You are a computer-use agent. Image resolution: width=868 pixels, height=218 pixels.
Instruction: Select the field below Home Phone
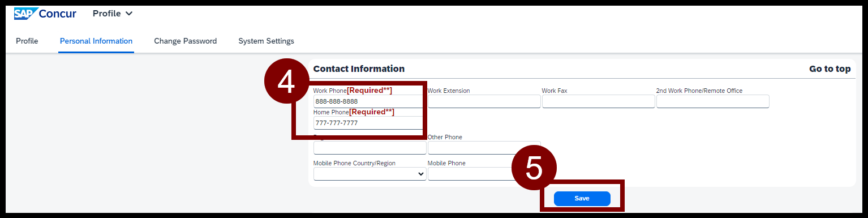pyautogui.click(x=370, y=148)
